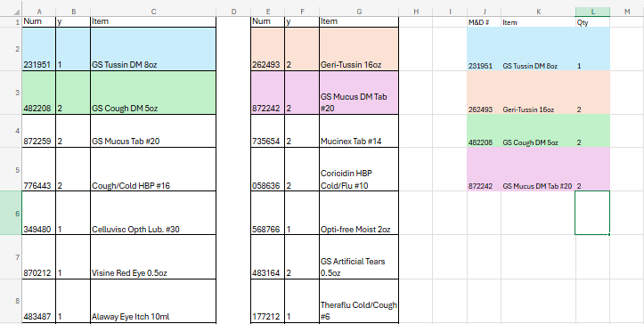Image resolution: width=644 pixels, height=324 pixels.
Task: Click the y header in column B
Action: (x=73, y=22)
